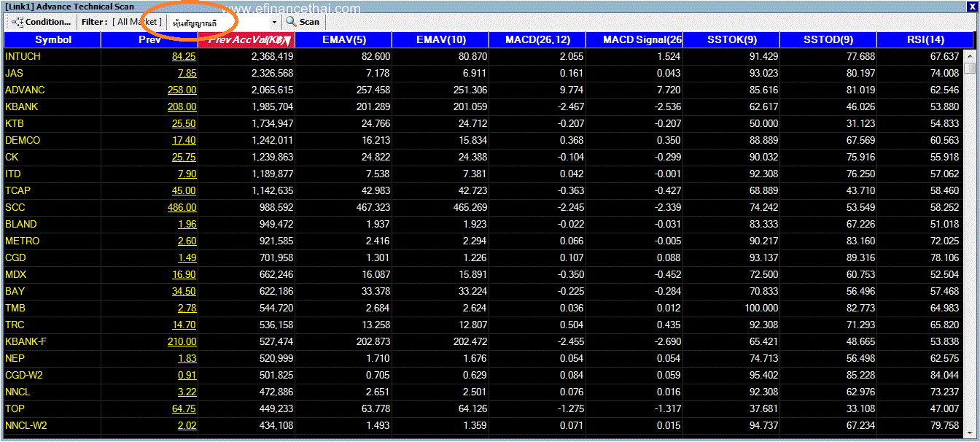980x442 pixels.
Task: Select the METRO symbol
Action: tap(23, 241)
